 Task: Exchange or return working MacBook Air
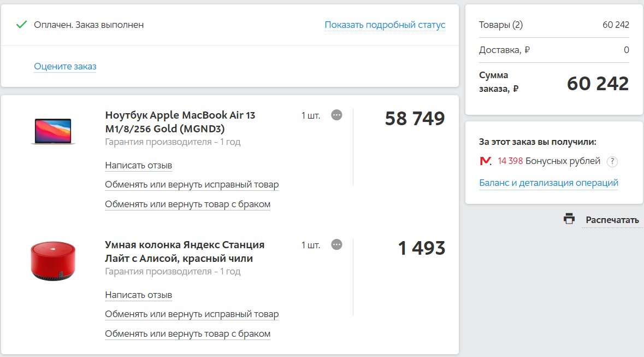coord(192,185)
